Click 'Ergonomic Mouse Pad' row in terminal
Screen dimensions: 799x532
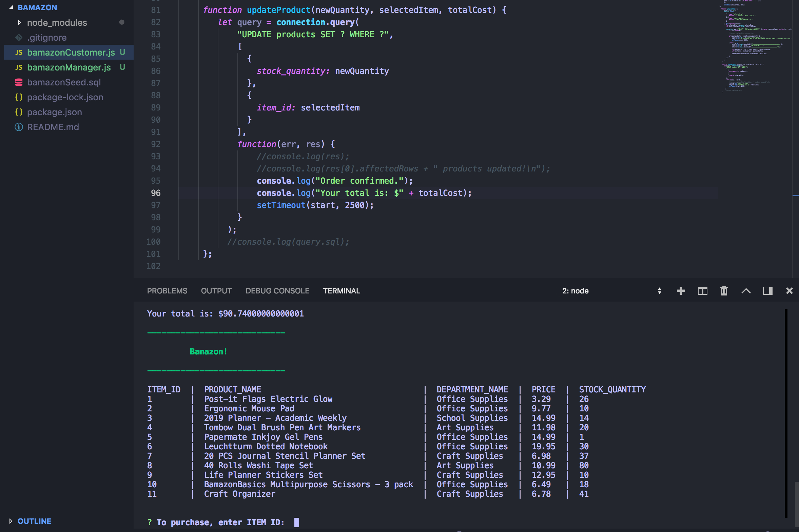click(249, 409)
